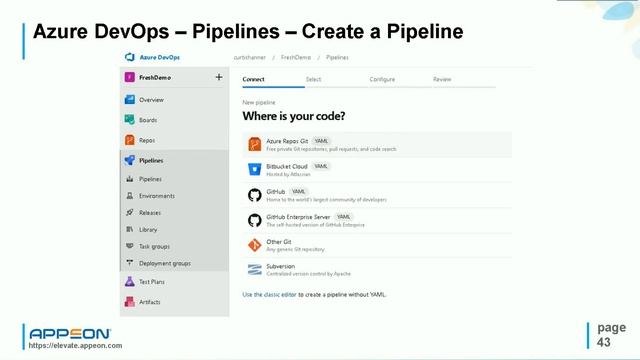Screen dimensions: 640x360
Task: Click the Releases rocket icon
Action: point(130,212)
